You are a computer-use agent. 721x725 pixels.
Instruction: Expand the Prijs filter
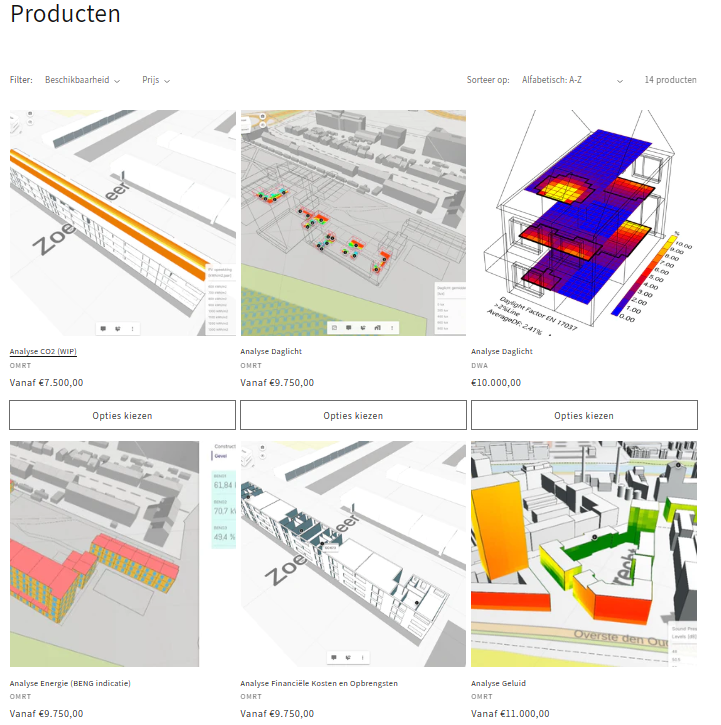coord(155,80)
